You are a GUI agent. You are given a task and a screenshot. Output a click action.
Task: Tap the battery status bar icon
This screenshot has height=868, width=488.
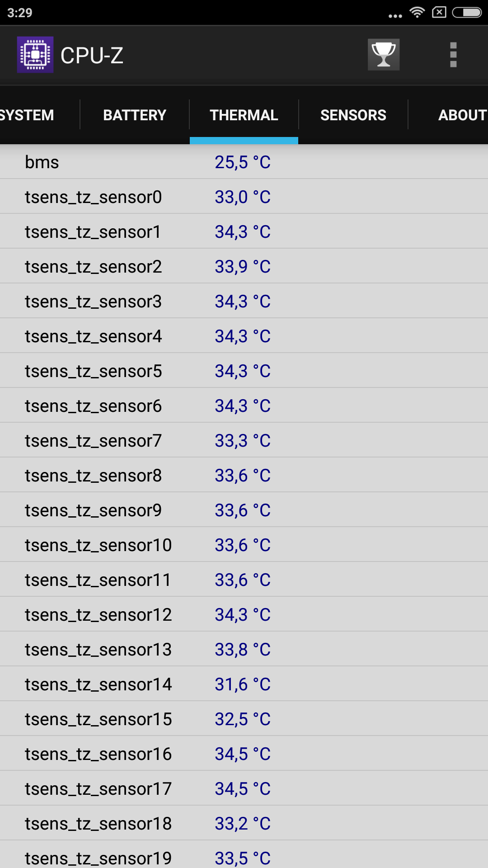point(467,12)
